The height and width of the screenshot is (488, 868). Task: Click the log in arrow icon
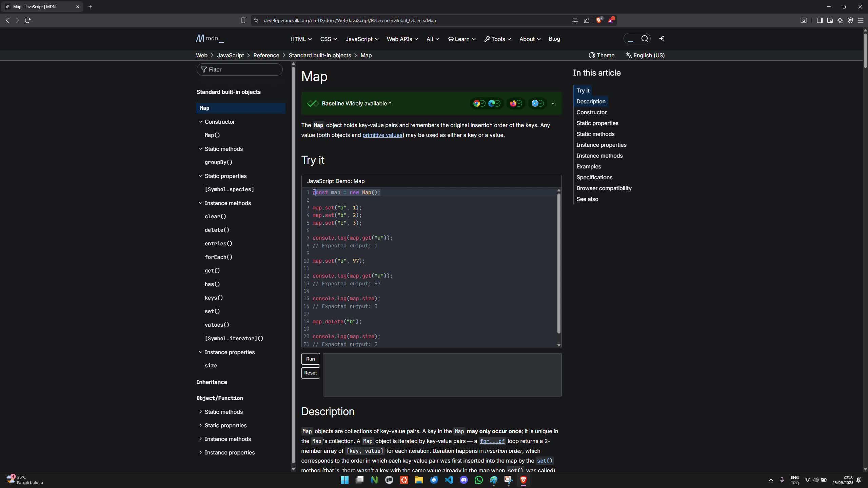(x=662, y=39)
